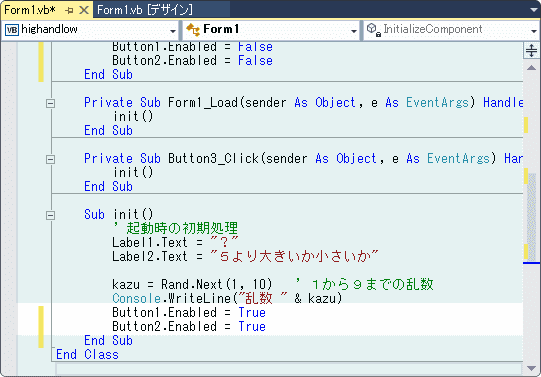Open the Form1 class dropdown

pos(354,31)
